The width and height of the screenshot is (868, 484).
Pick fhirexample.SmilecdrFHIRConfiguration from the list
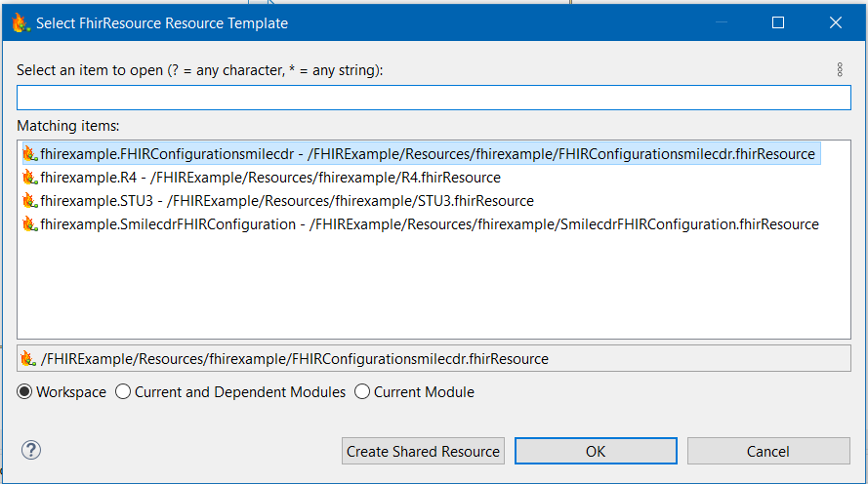429,224
